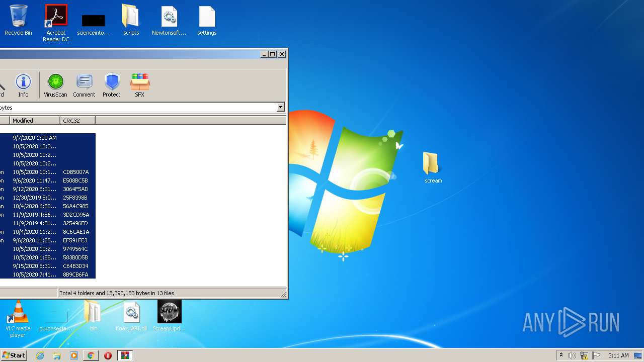Open Windows Media Player from taskbar
Viewport: 644px width, 362px height.
[74, 355]
